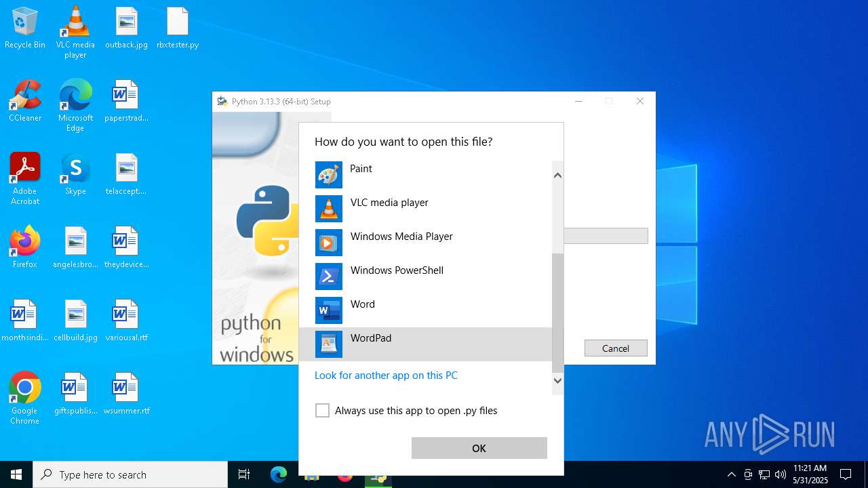868x488 pixels.
Task: Pick the Windows Media Player icon
Action: (x=329, y=243)
